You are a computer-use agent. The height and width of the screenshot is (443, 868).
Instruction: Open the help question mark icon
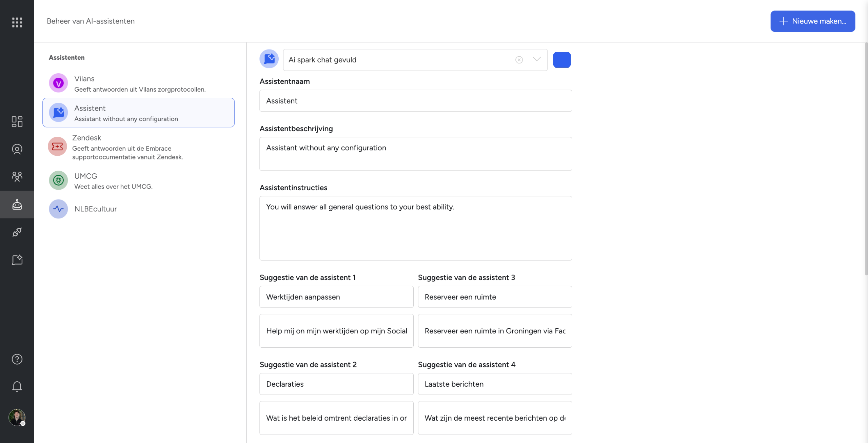tap(17, 359)
